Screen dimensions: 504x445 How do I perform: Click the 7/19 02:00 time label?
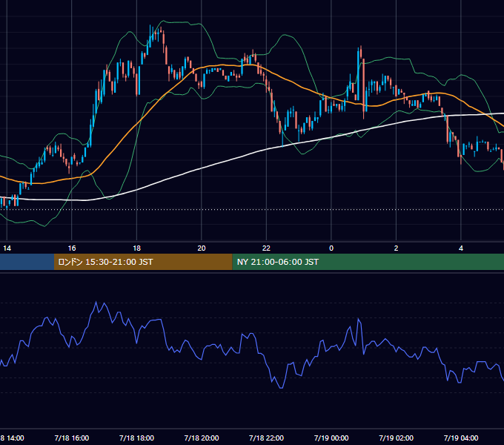[396, 438]
